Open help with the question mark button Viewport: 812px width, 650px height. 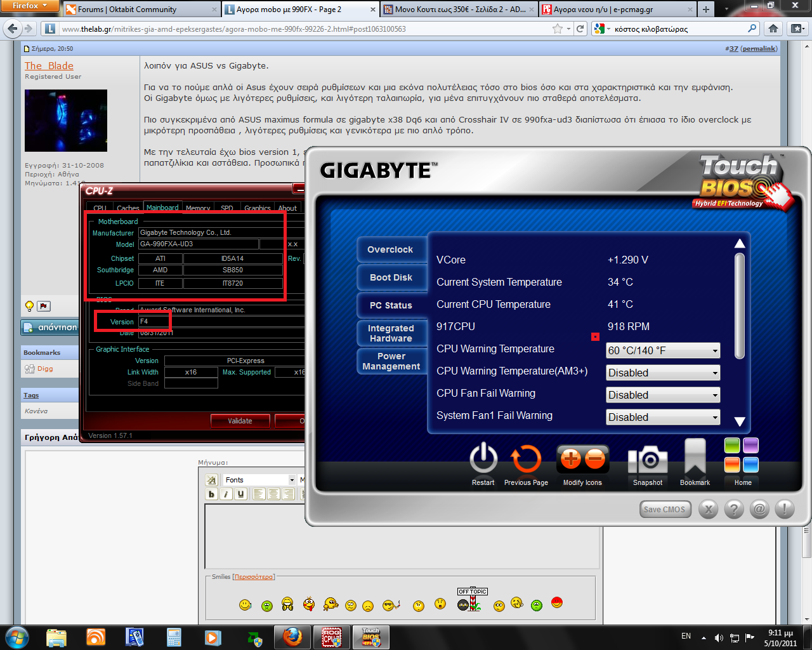[x=734, y=509]
